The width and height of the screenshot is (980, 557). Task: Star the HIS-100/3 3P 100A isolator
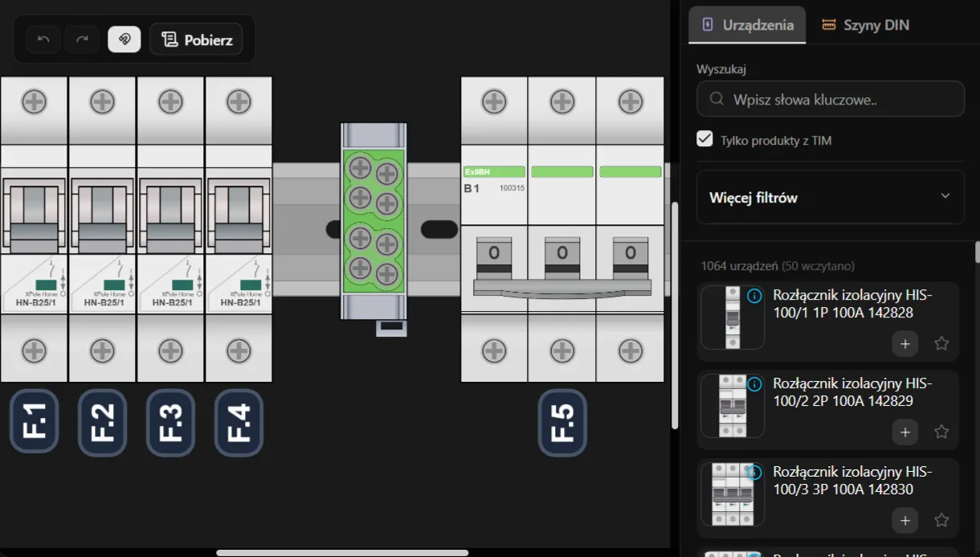(x=941, y=520)
